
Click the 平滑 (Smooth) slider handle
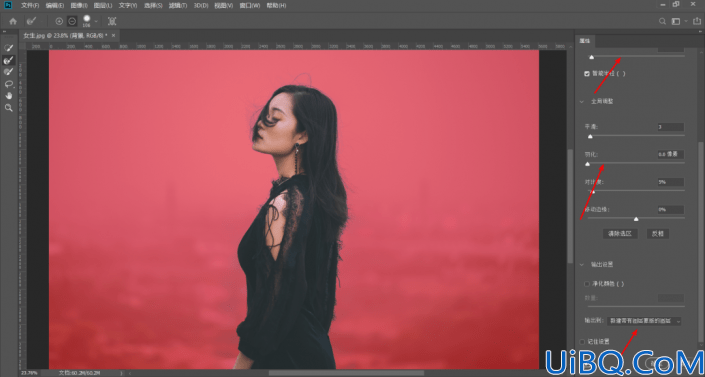(x=590, y=136)
